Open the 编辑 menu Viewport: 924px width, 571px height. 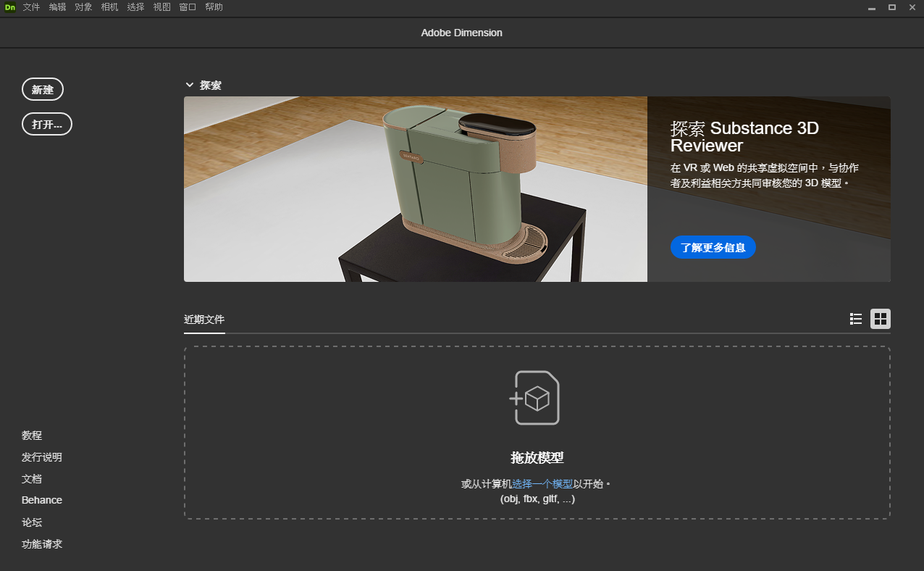click(57, 7)
